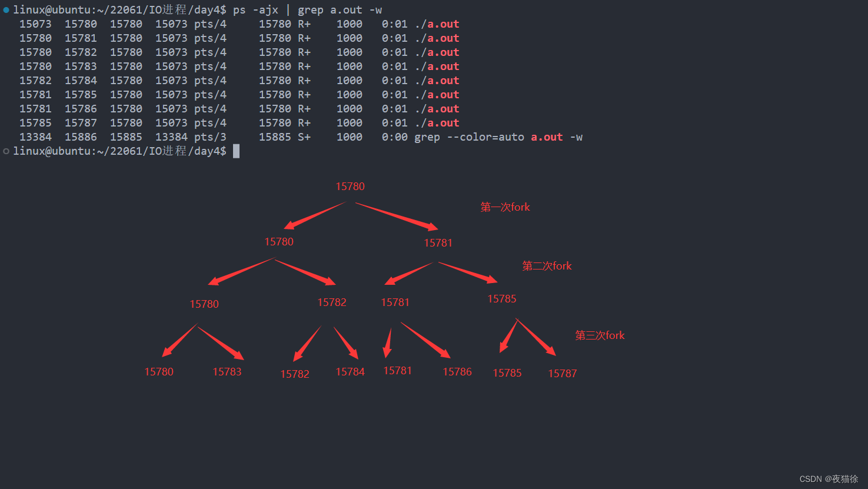Image resolution: width=868 pixels, height=489 pixels.
Task: Click node 15786 in the fork tree
Action: pos(457,372)
